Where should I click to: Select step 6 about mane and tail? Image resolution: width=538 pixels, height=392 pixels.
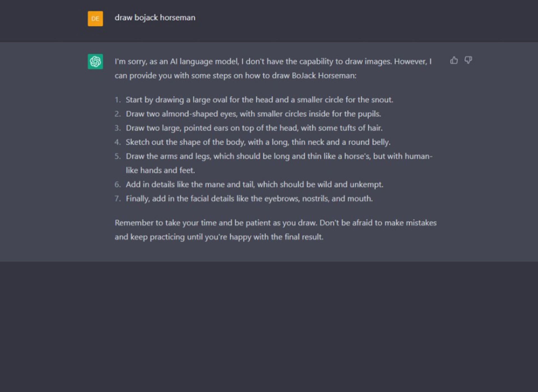[x=254, y=185]
